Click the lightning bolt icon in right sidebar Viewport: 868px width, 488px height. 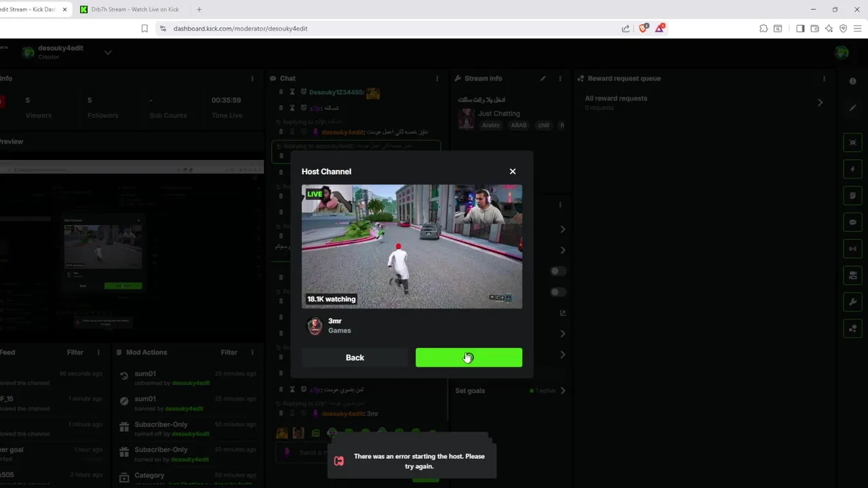coord(852,169)
